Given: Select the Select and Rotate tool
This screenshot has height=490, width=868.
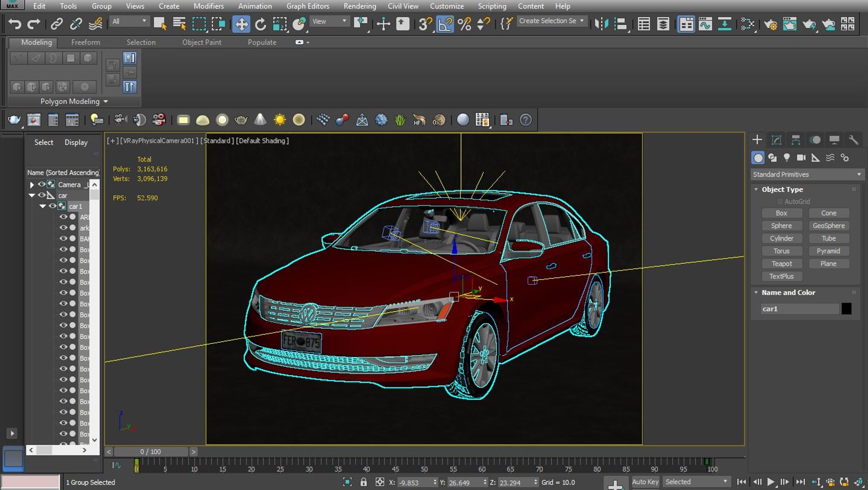Looking at the screenshot, I should click(260, 24).
